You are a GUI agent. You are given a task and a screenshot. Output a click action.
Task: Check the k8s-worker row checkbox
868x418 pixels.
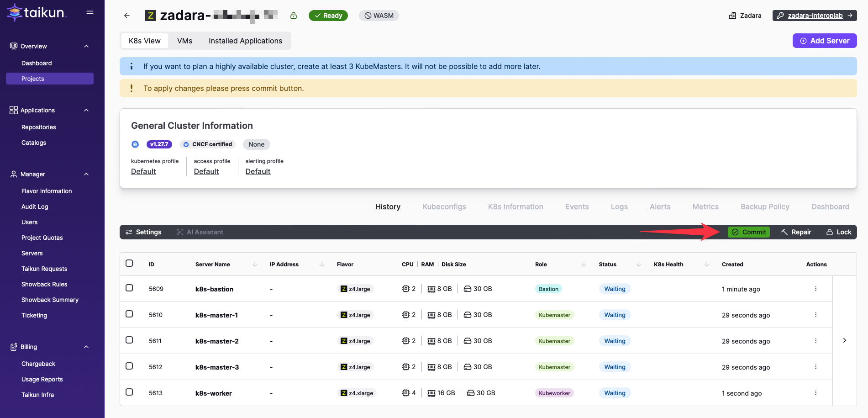129,392
